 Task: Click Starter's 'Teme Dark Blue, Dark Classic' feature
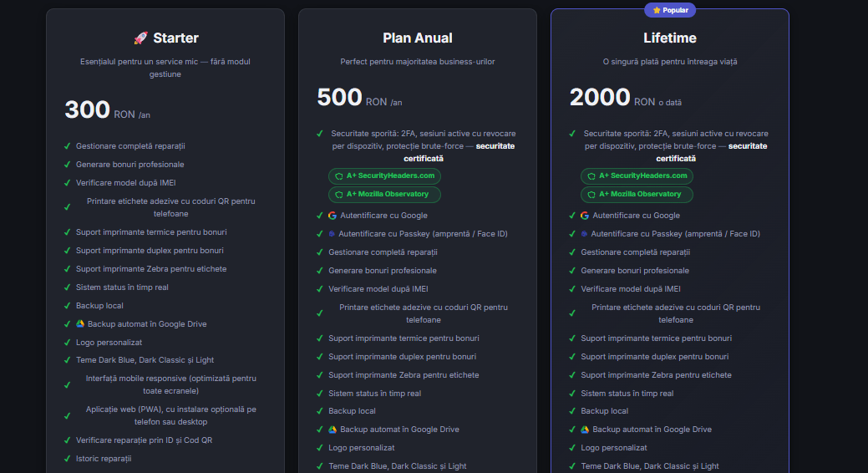145,360
